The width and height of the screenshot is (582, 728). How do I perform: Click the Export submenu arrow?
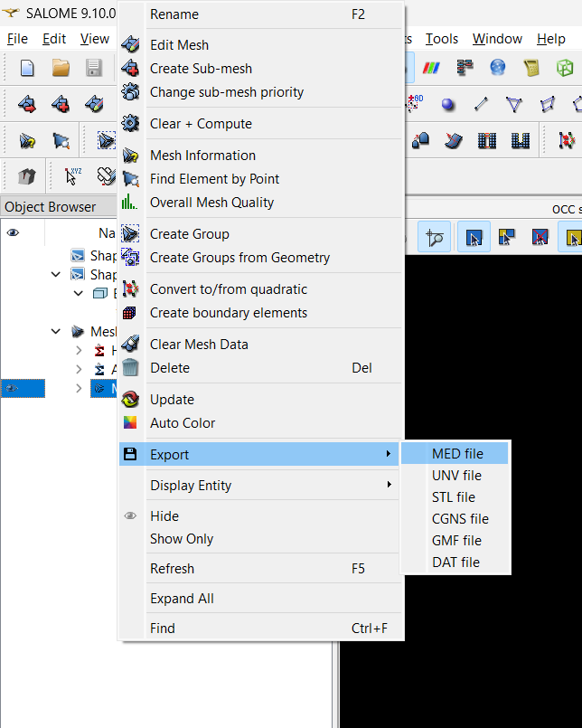pos(389,454)
